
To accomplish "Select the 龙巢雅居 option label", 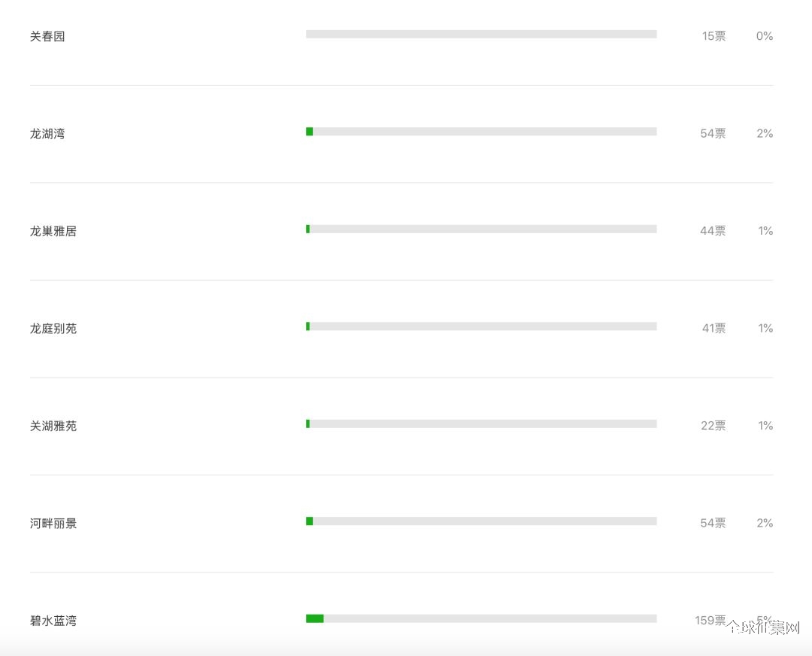I will [x=53, y=231].
